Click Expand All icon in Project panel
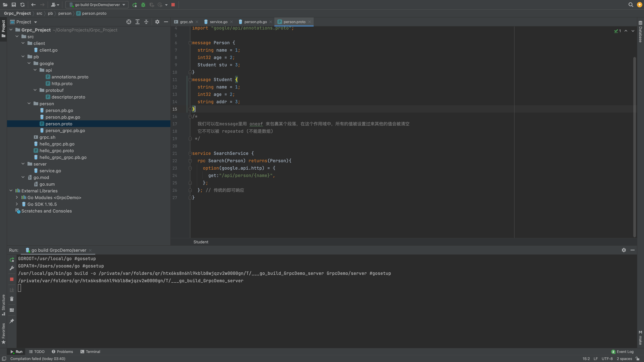The width and height of the screenshot is (644, 362). pos(138,22)
